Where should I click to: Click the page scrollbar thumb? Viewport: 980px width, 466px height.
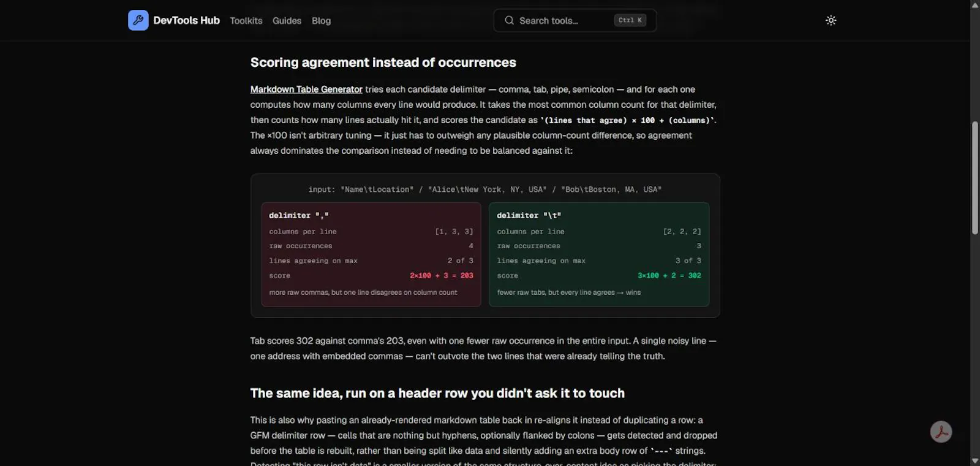pos(975,178)
